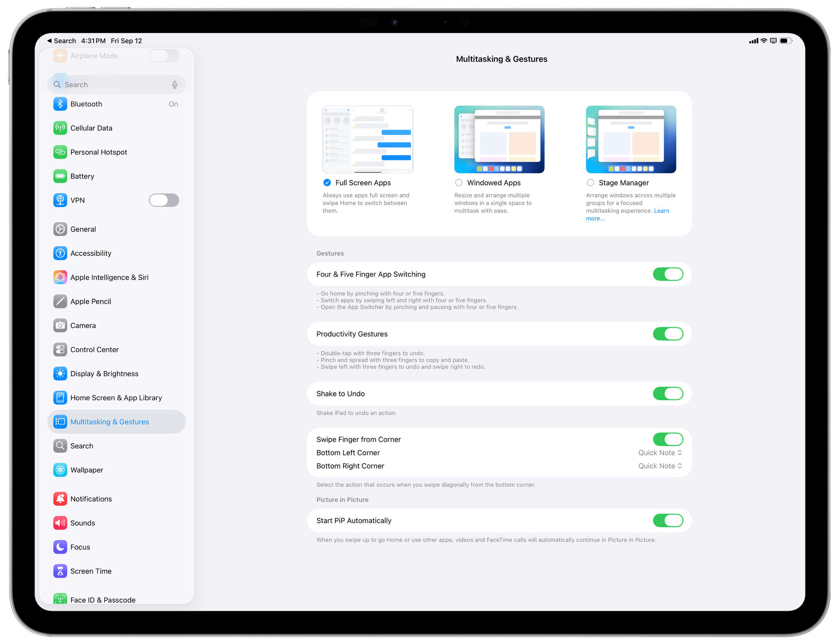Open Control Center settings icon

pos(60,349)
